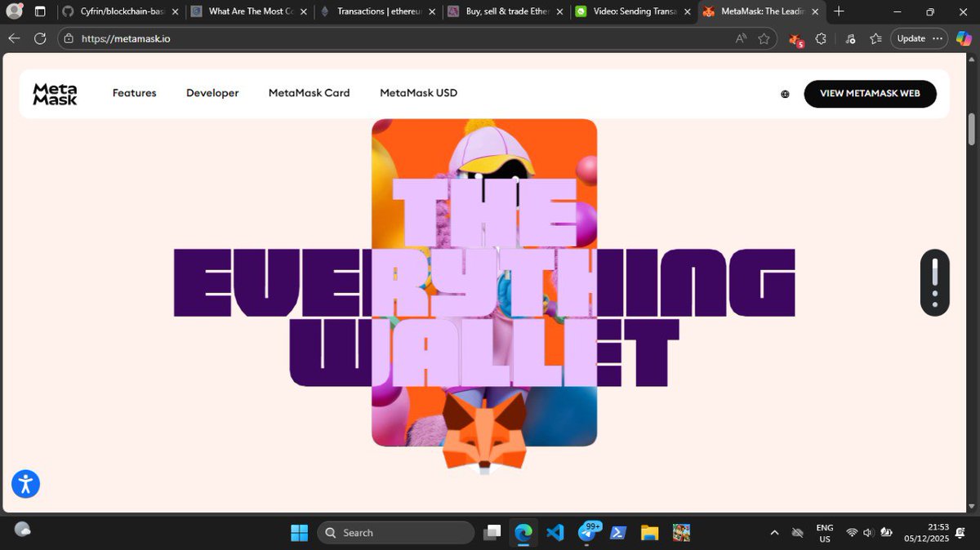Image resolution: width=980 pixels, height=550 pixels.
Task: Start Read aloud from address bar
Action: [741, 38]
